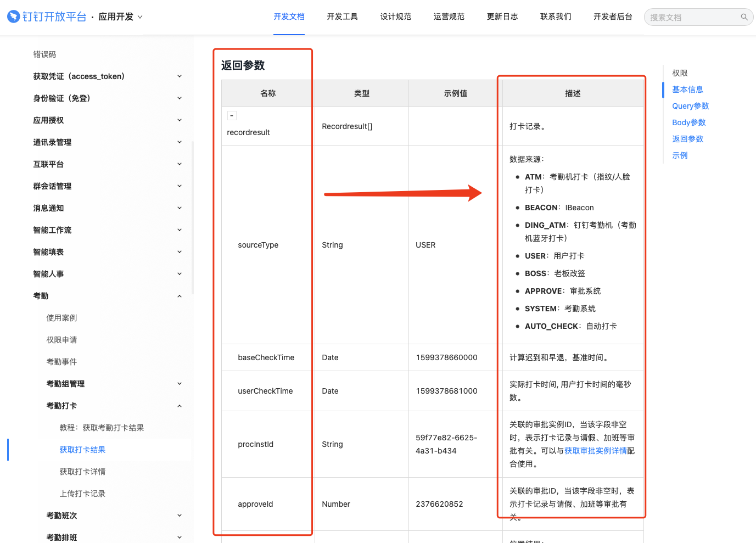This screenshot has height=543, width=756.
Task: Expand 考勤排班 subsection
Action: coord(179,538)
